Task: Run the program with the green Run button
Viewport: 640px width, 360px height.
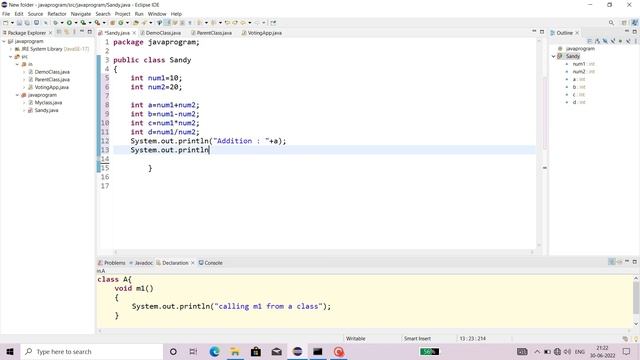Action: [69, 23]
